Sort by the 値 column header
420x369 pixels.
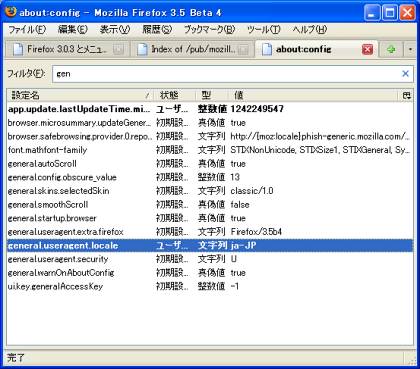pyautogui.click(x=314, y=95)
